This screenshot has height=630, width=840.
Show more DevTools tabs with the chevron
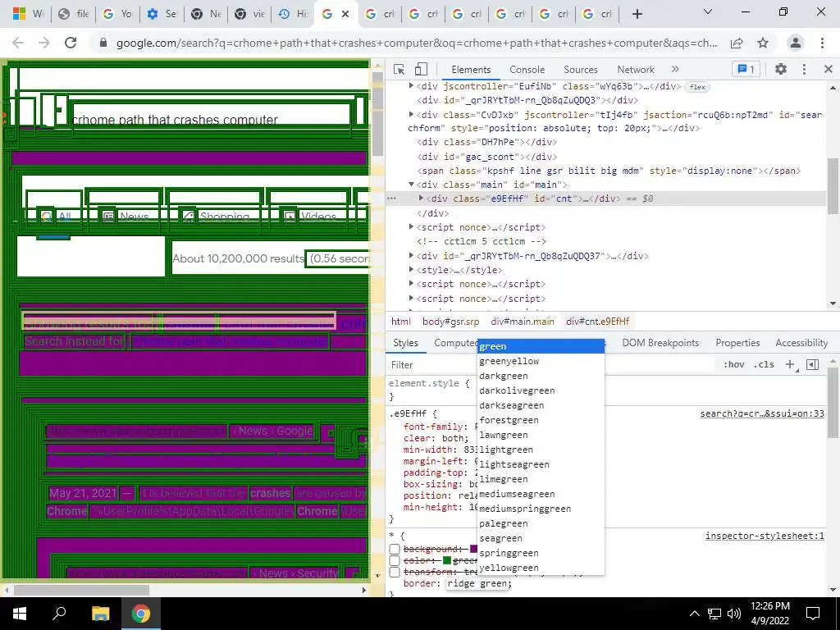click(675, 69)
